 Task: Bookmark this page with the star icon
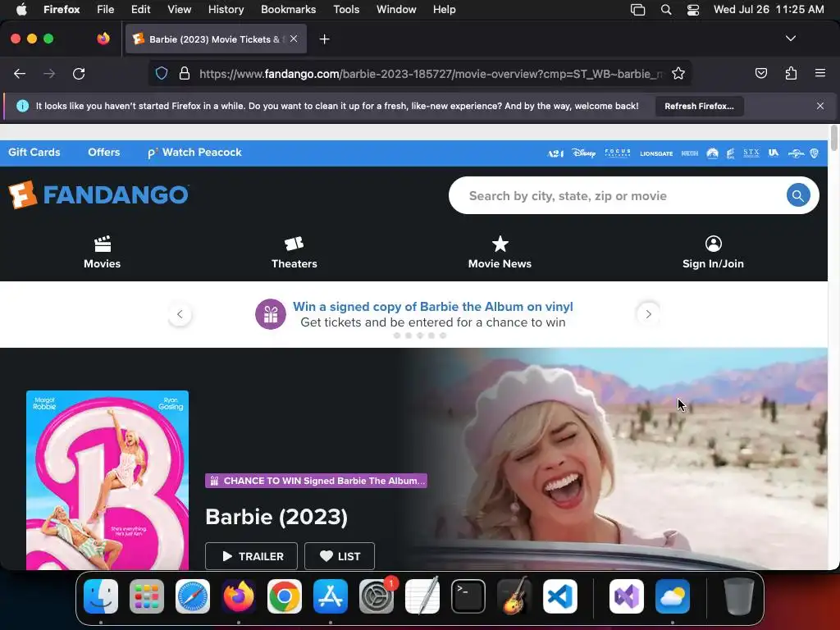point(678,73)
